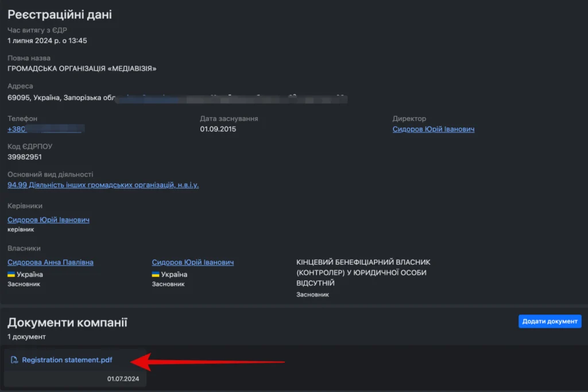Click the Реєстраційні дані section heading

coord(59,13)
